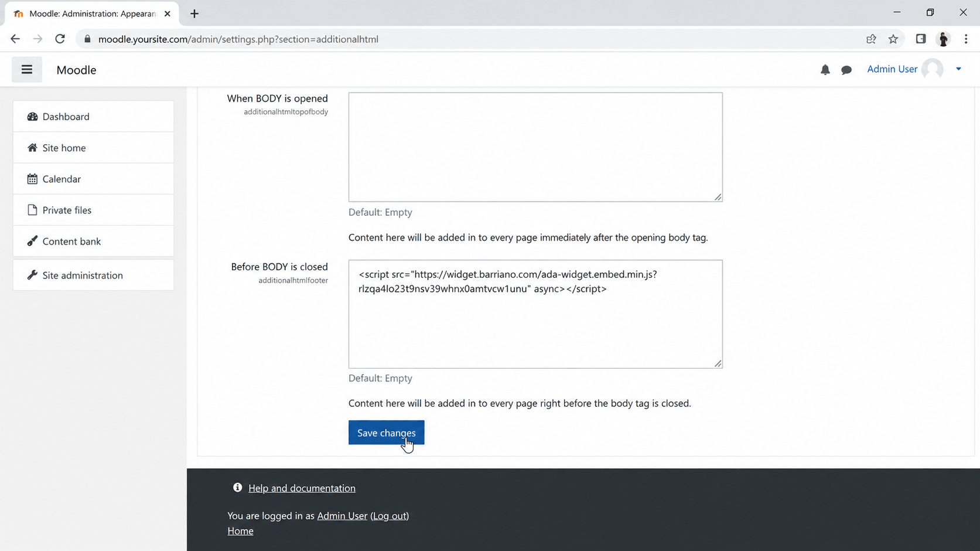The width and height of the screenshot is (980, 551).
Task: Grab the footer textarea resize handle
Action: click(x=718, y=363)
